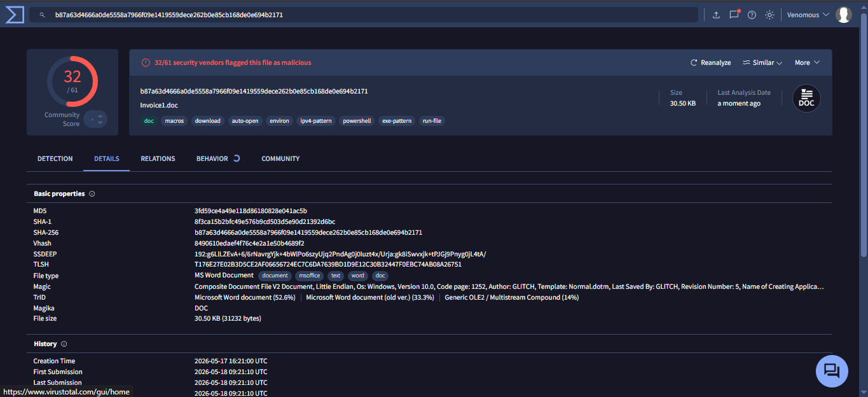The image size is (868, 397).
Task: Click the file size 30.50 KB (31232 bytes)
Action: pyautogui.click(x=228, y=318)
